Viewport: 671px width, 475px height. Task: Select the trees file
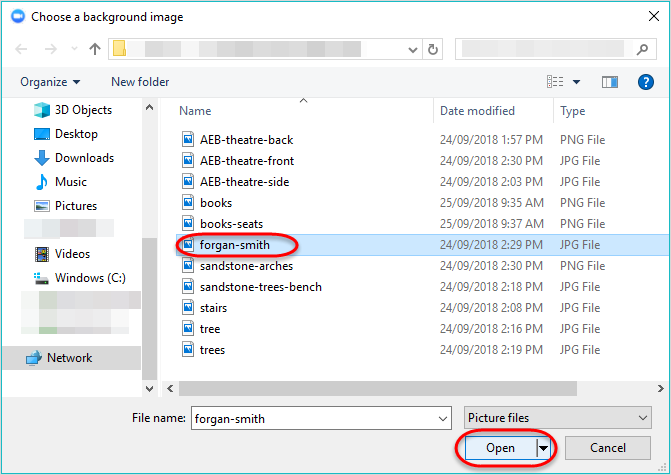[x=212, y=350]
